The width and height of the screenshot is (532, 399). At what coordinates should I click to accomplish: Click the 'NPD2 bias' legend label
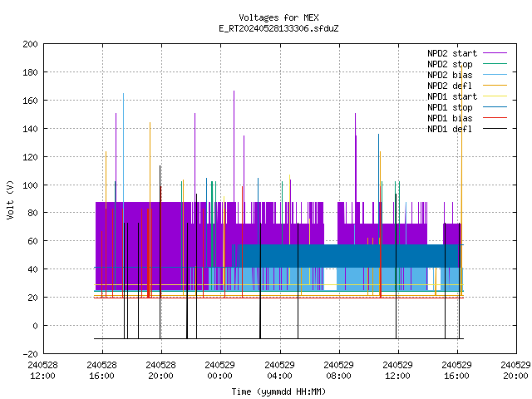click(450, 75)
